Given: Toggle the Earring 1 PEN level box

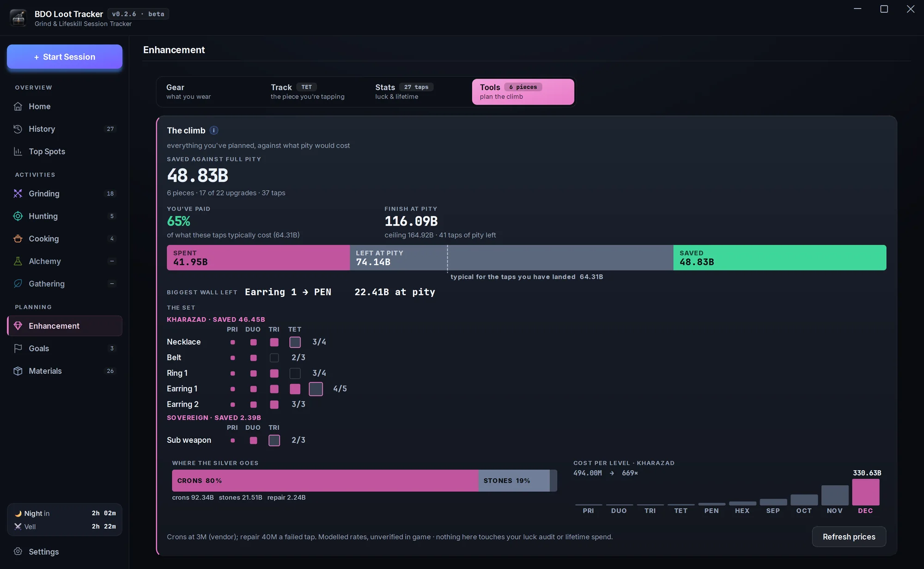Looking at the screenshot, I should tap(316, 389).
